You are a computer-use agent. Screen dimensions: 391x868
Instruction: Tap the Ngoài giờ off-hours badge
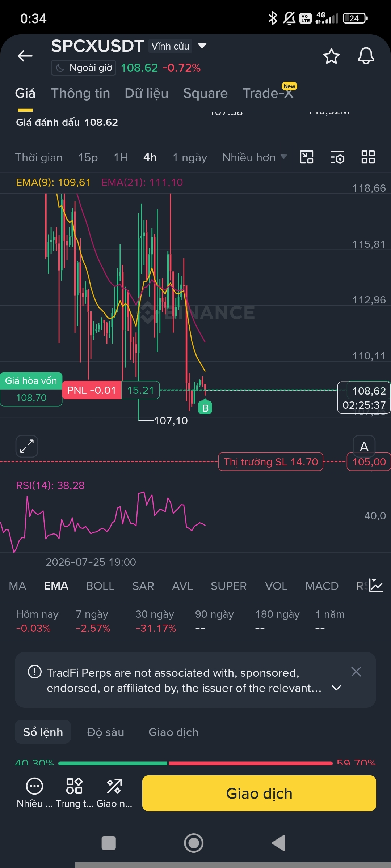coord(84,68)
